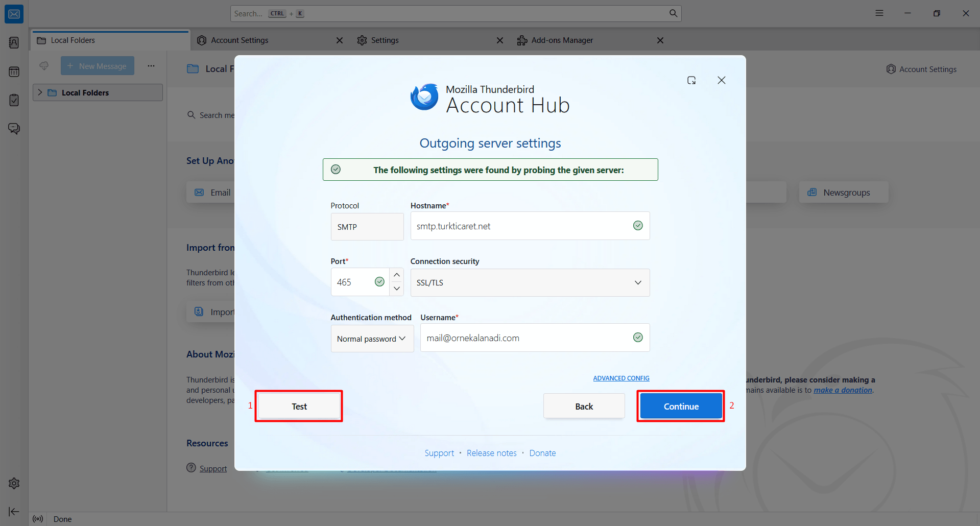Open the Calendar sidebar icon
This screenshot has height=526, width=980.
point(14,71)
